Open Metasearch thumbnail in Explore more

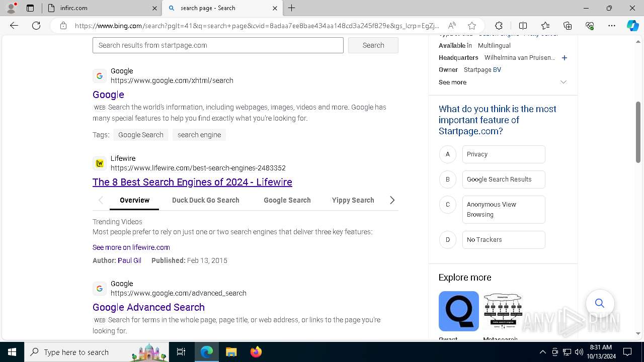(x=503, y=311)
